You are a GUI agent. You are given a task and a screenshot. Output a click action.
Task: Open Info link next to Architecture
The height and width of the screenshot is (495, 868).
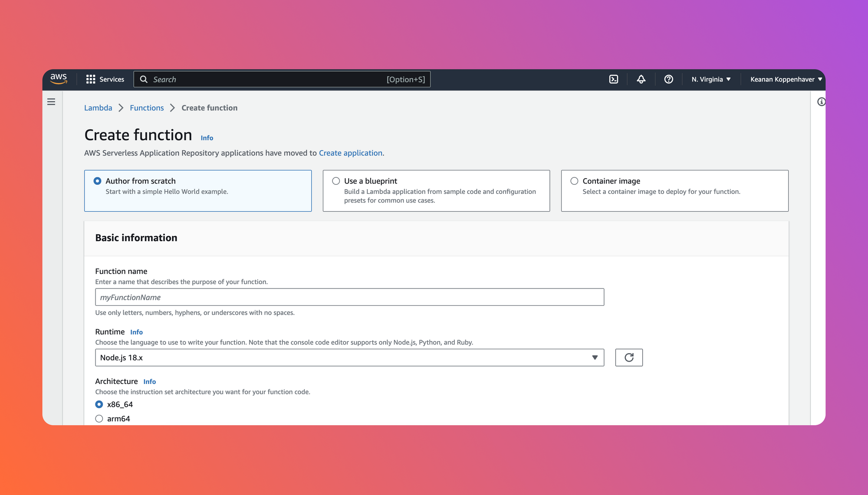click(x=150, y=381)
